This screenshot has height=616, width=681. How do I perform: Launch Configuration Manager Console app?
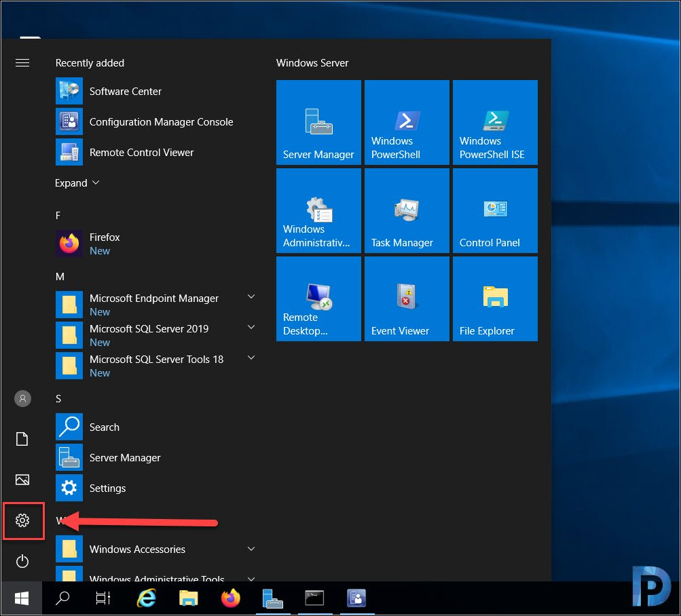coord(156,122)
